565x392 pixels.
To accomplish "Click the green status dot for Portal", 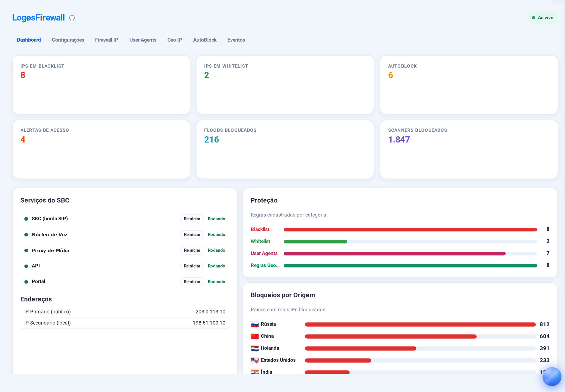I will click(x=26, y=282).
